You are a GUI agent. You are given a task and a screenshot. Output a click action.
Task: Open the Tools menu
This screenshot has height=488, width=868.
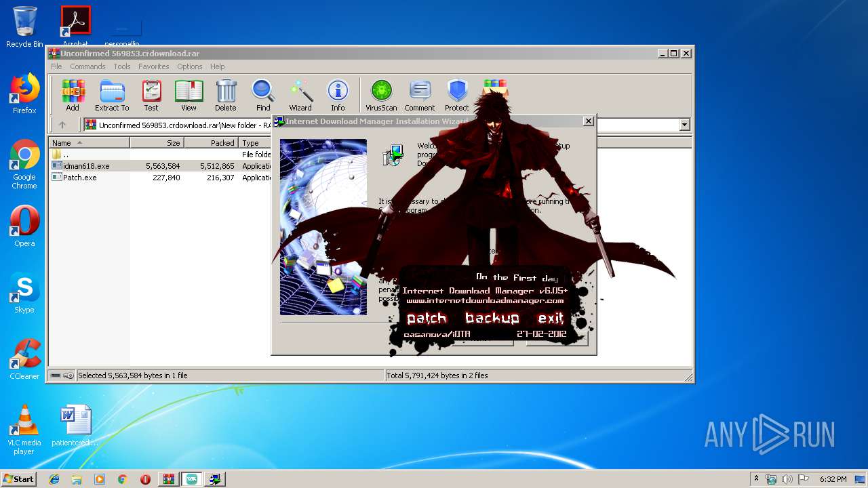tap(122, 66)
